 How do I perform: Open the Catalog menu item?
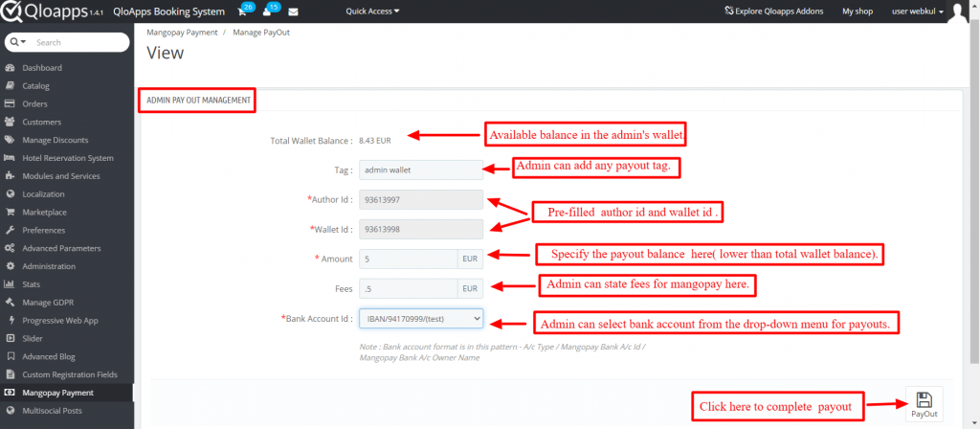35,85
